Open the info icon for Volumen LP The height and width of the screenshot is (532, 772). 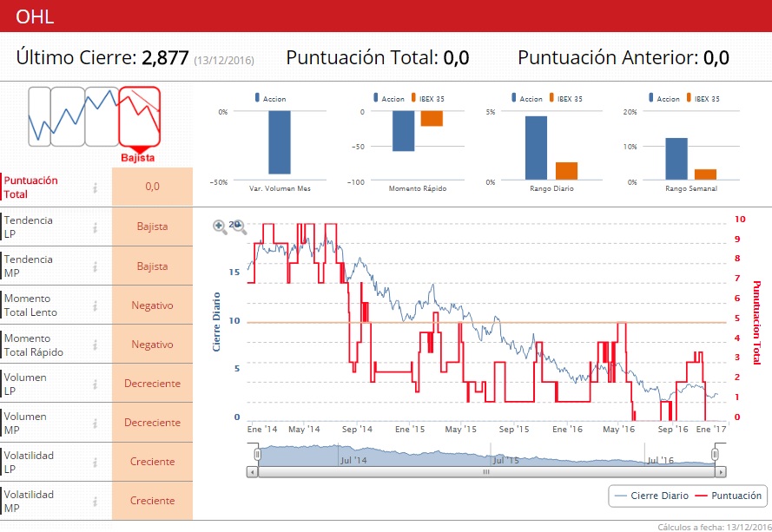click(95, 384)
